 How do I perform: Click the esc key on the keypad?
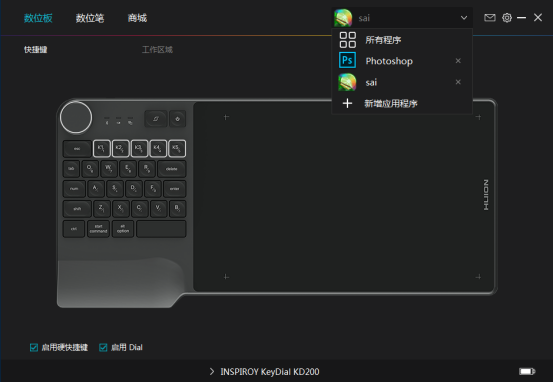pyautogui.click(x=77, y=148)
